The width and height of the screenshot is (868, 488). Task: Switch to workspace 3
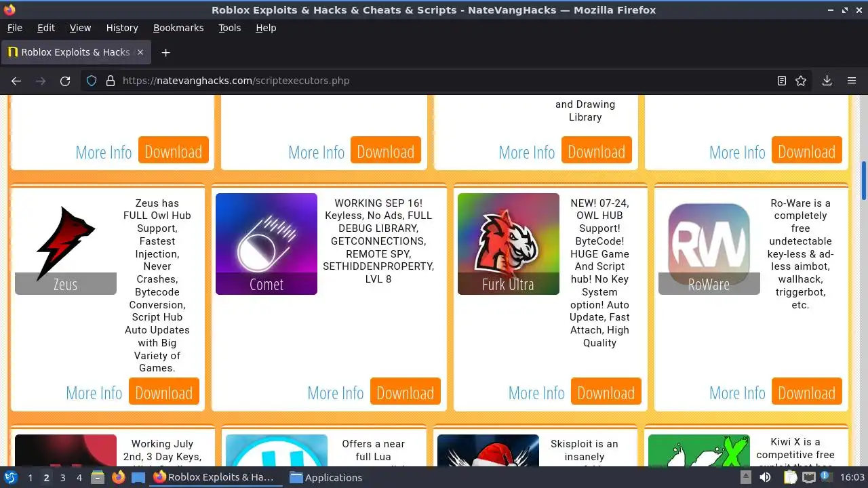(62, 477)
